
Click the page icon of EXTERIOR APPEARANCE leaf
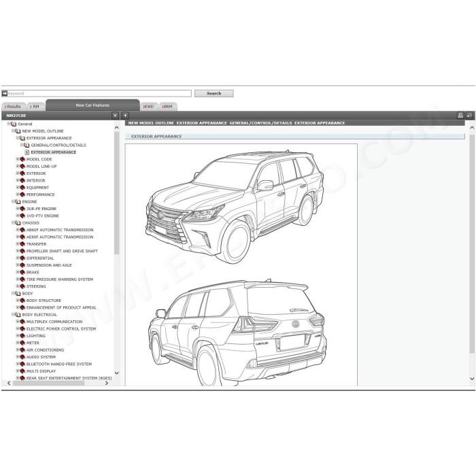click(27, 152)
